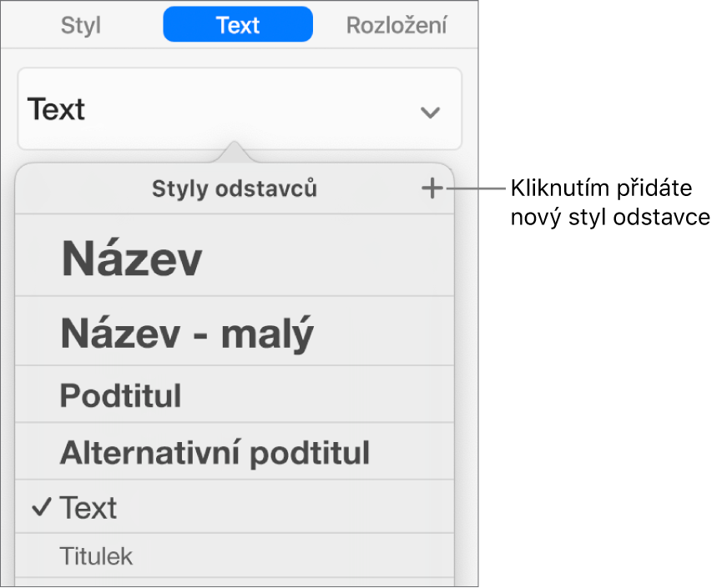Screen dimensions: 722x588
Task: Apply the Název - malý style
Action: coord(187,334)
